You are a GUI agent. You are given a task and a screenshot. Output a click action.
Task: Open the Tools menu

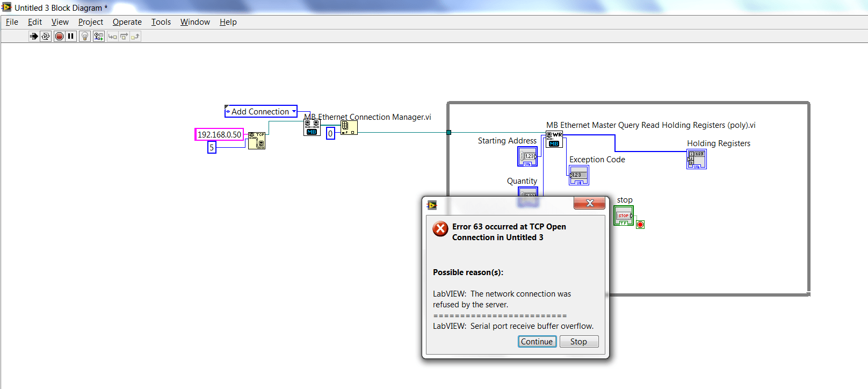coord(161,22)
